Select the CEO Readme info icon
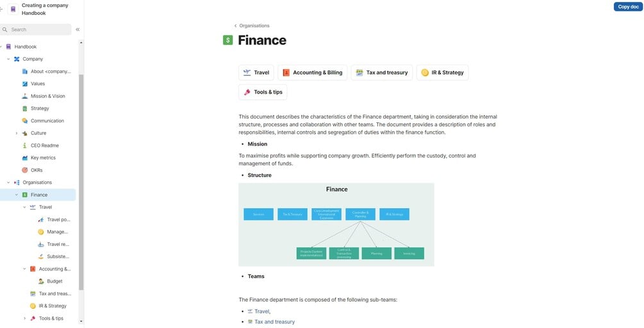644x328 pixels. pos(25,145)
